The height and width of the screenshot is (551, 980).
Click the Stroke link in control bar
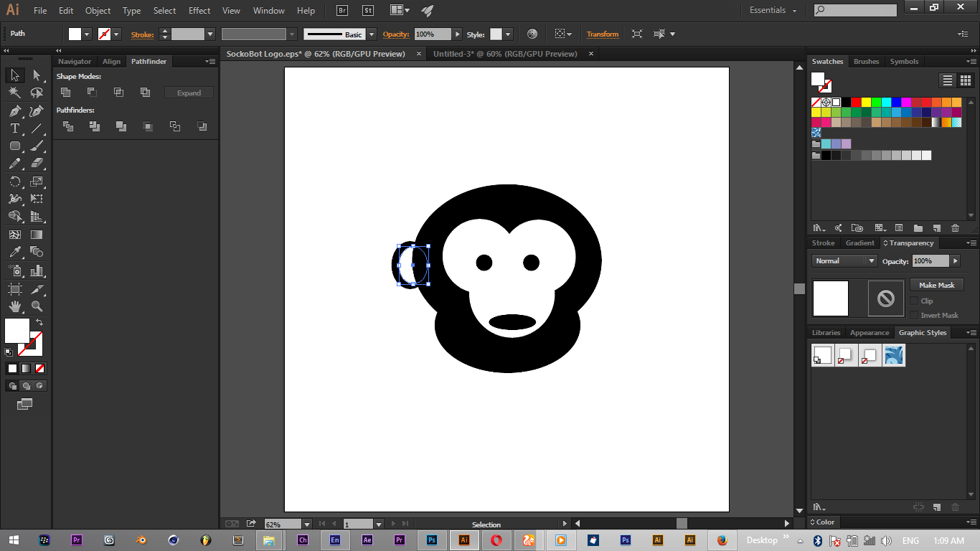(x=142, y=34)
